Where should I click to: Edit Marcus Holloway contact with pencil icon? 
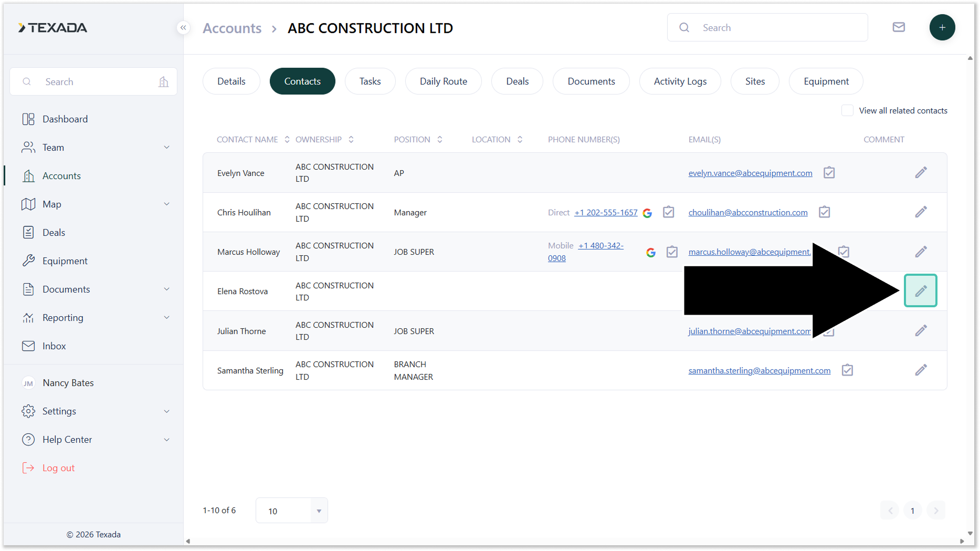921,252
